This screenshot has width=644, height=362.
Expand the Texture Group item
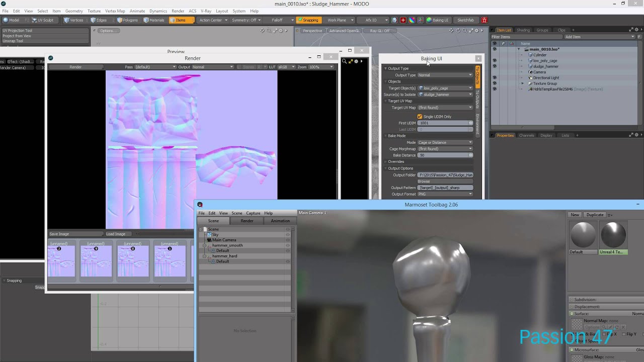[x=522, y=83]
